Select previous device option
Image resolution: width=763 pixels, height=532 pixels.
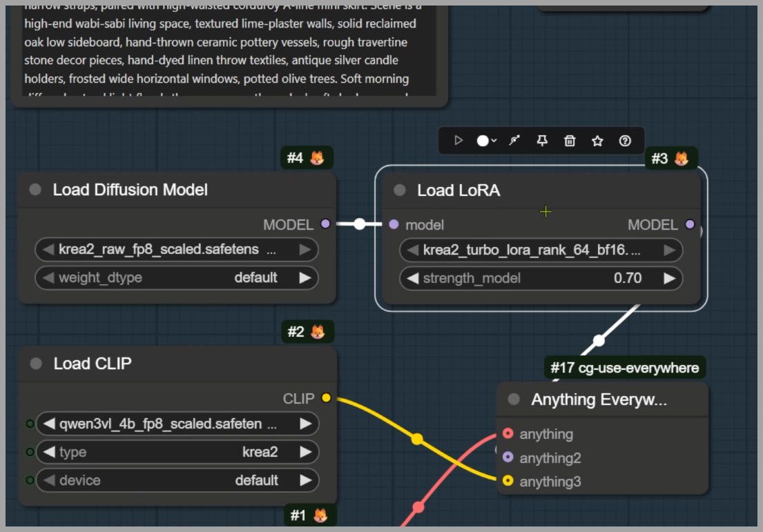pyautogui.click(x=48, y=480)
